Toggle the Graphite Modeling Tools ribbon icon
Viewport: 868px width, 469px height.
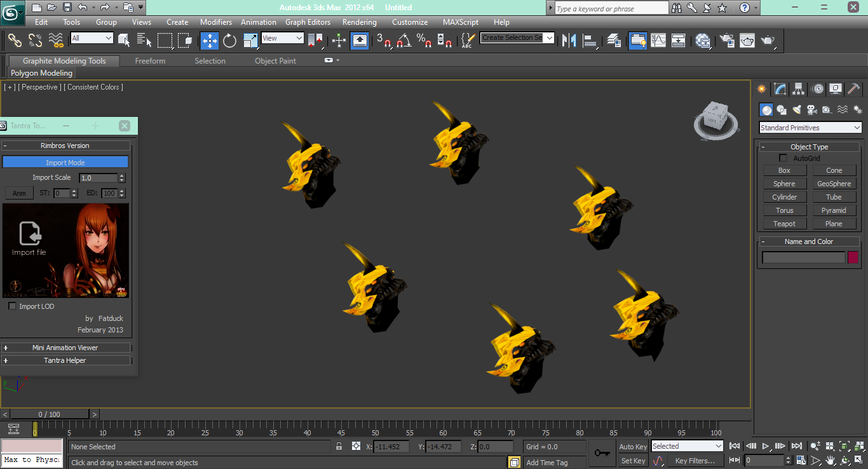click(637, 40)
